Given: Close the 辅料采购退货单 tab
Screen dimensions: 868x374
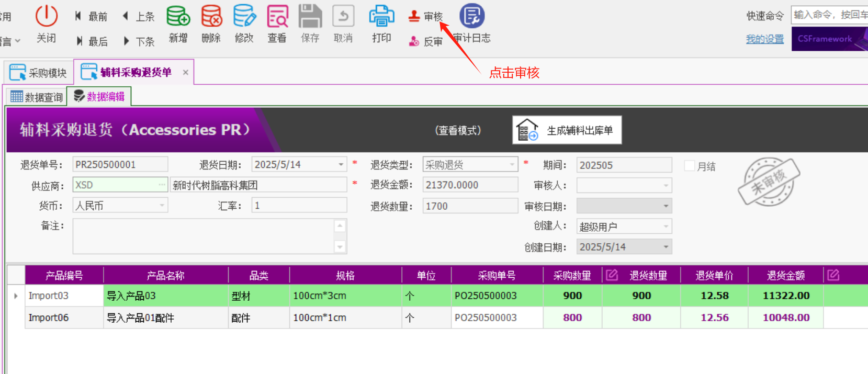Looking at the screenshot, I should 185,73.
